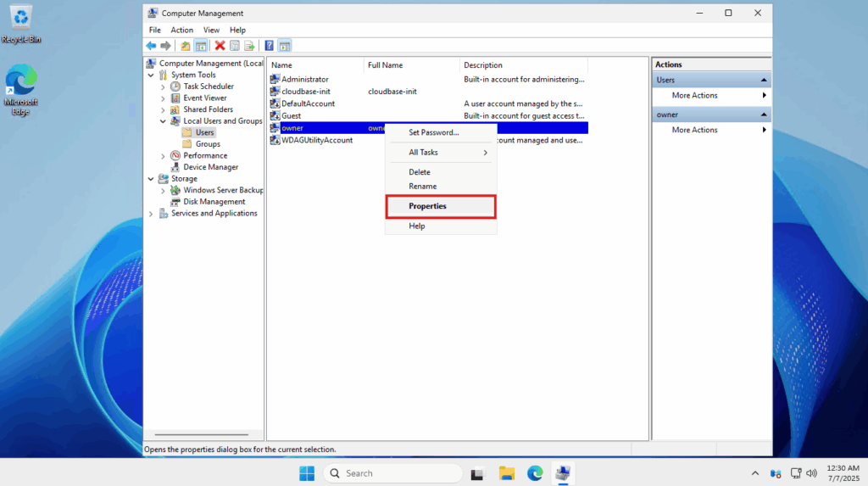The height and width of the screenshot is (486, 868).
Task: Open File Explorer from the taskbar
Action: (x=507, y=473)
